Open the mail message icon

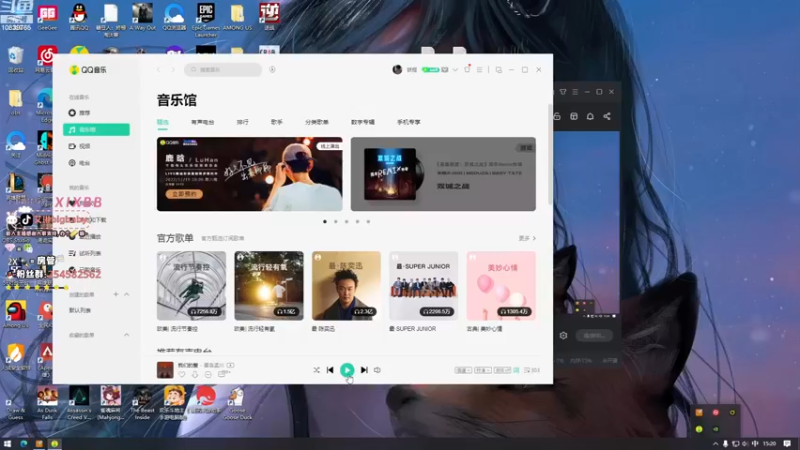[x=445, y=69]
